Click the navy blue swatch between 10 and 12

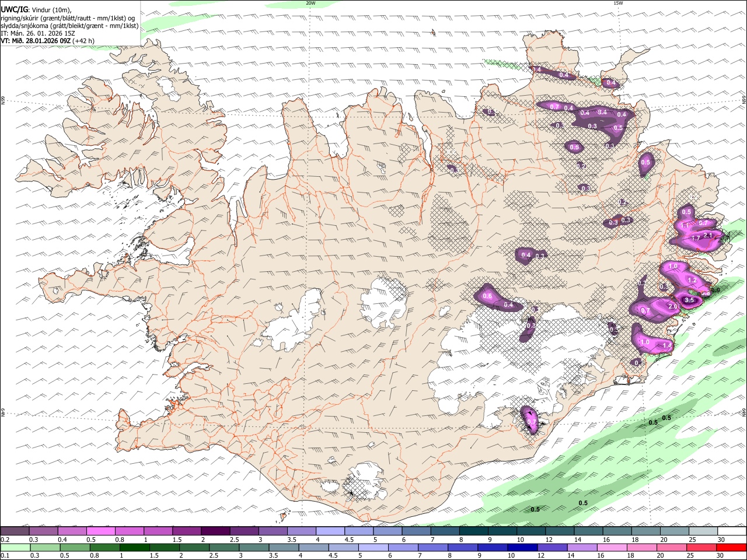click(523, 548)
